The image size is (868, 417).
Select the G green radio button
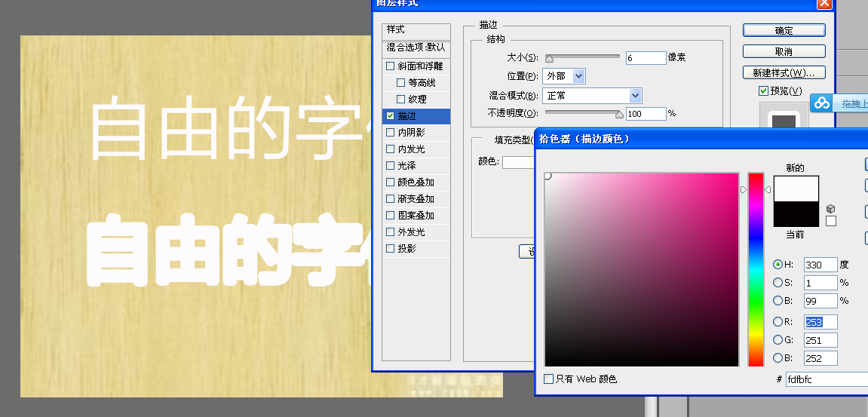(x=778, y=339)
